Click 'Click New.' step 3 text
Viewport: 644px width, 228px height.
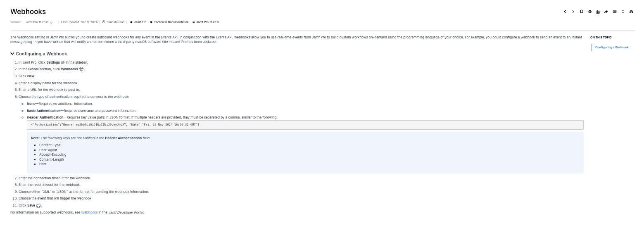[27, 76]
